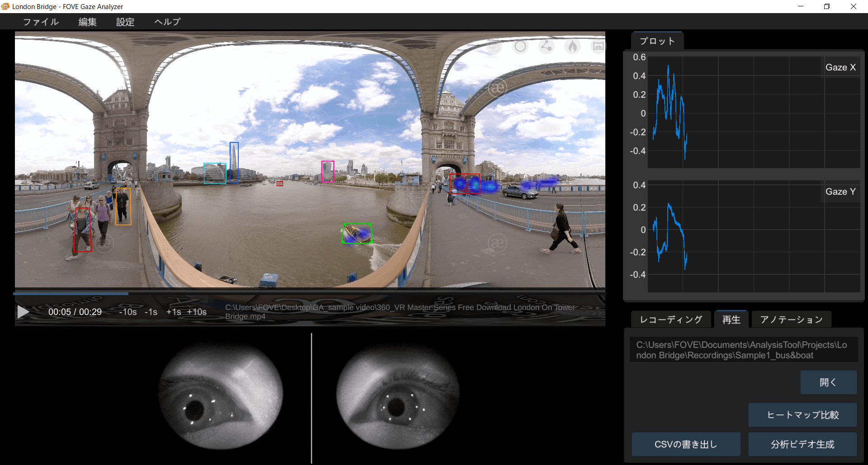Toggle the panorama image view icon
This screenshot has height=465, width=868.
point(598,46)
